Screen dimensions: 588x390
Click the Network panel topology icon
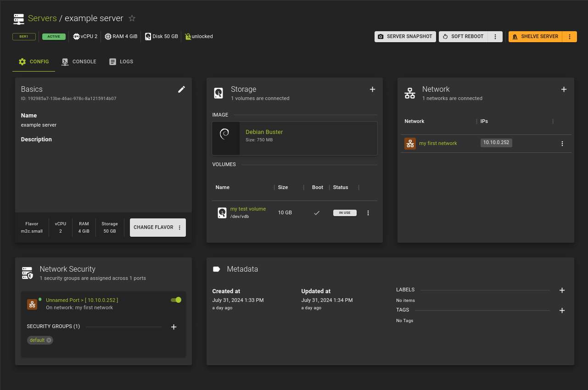coord(410,93)
